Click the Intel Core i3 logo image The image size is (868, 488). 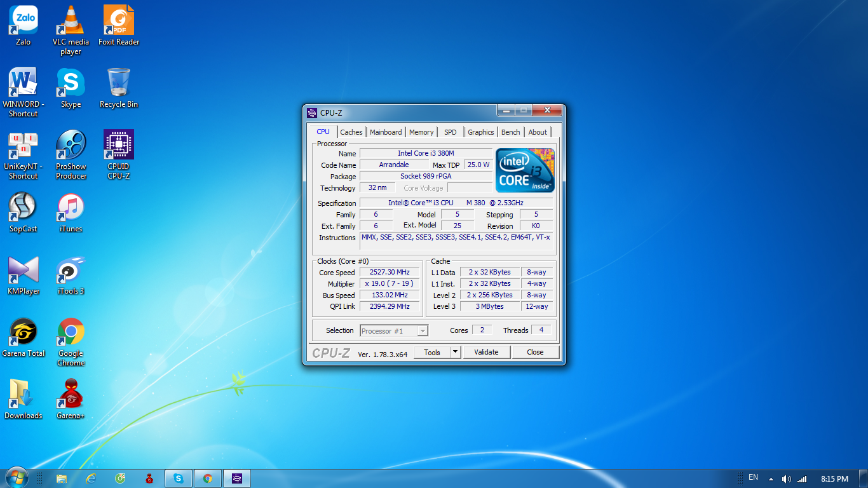[x=525, y=170]
